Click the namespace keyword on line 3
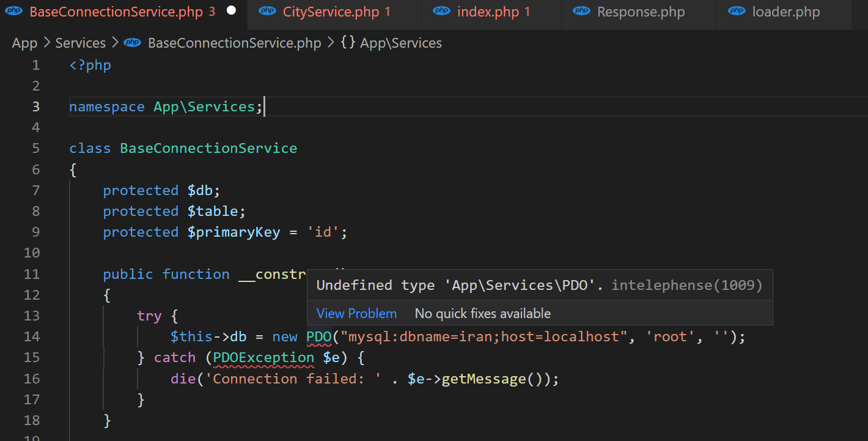868x441 pixels. coord(107,107)
